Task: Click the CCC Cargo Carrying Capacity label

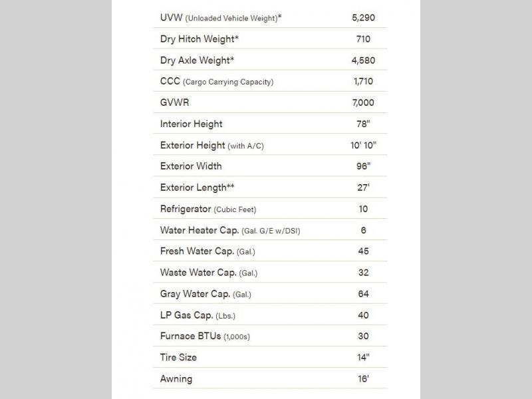Action: [217, 82]
